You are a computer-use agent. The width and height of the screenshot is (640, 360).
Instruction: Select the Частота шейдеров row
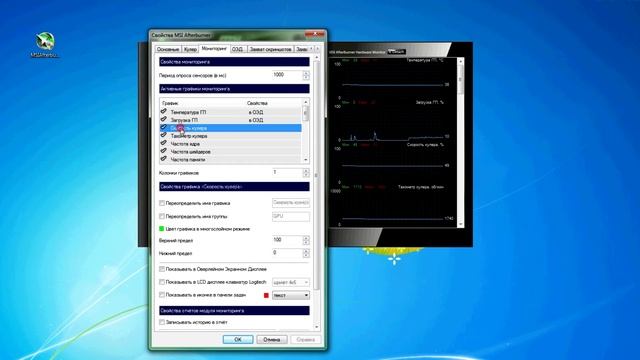[x=231, y=151]
